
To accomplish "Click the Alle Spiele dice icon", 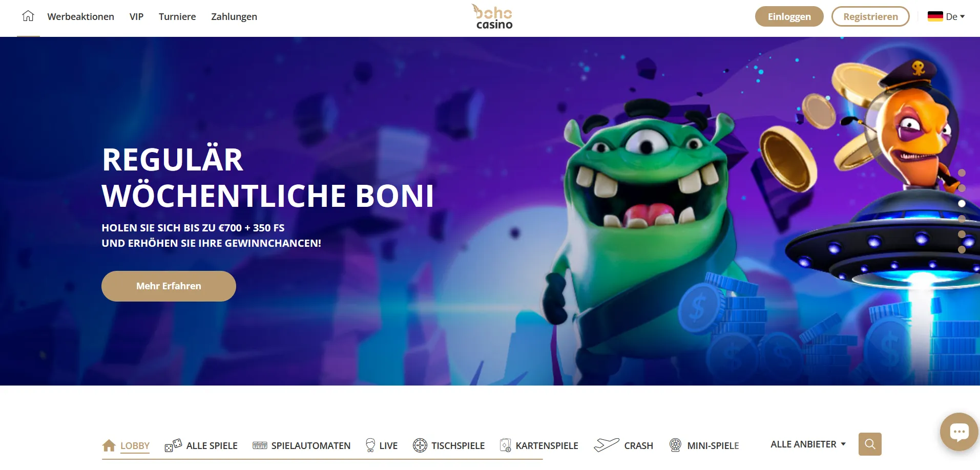I will coord(173,445).
